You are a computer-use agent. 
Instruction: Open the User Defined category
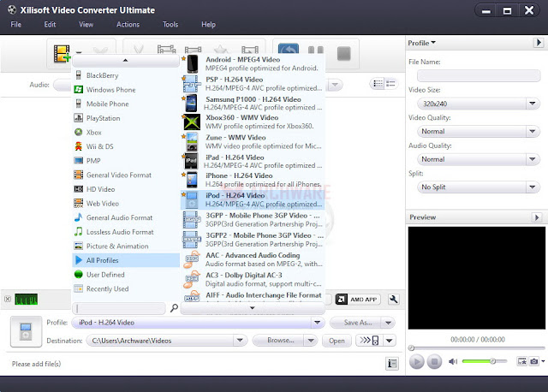click(126, 275)
